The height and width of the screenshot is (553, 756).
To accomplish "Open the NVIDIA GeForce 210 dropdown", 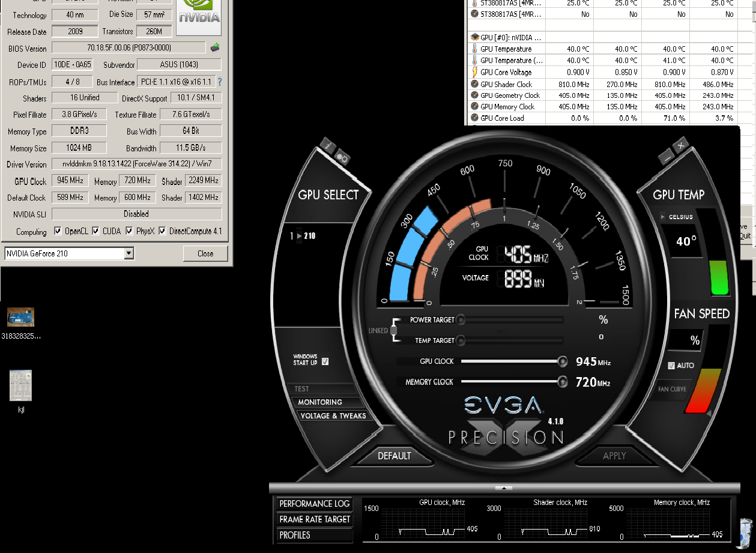I will (x=129, y=253).
